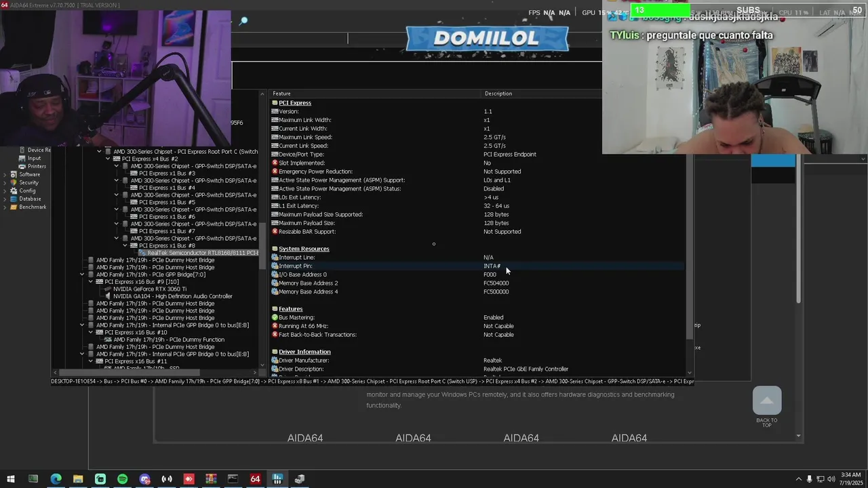Switch to AIDA64 in the taskbar
Screen dimensions: 868x488
click(x=255, y=479)
